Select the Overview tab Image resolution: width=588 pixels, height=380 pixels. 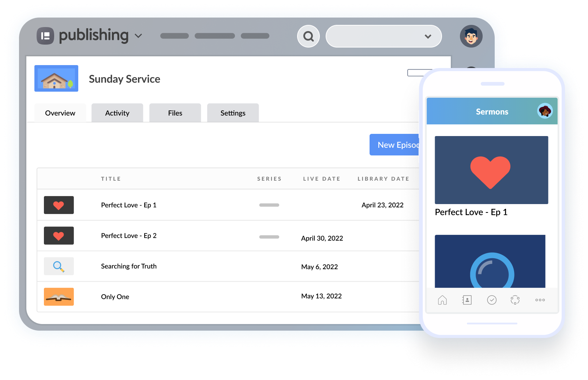click(x=60, y=113)
